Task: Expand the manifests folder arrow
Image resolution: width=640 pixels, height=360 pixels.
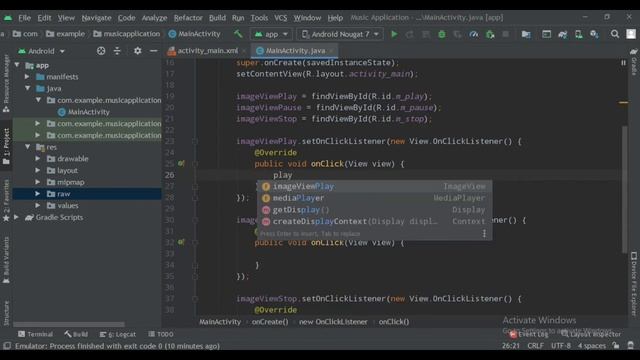Action: pos(27,76)
